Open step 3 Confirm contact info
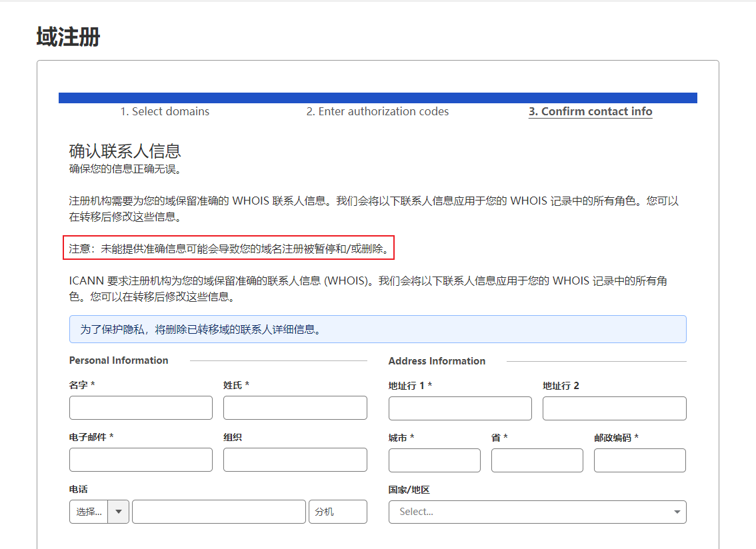Image resolution: width=756 pixels, height=549 pixels. [x=590, y=111]
